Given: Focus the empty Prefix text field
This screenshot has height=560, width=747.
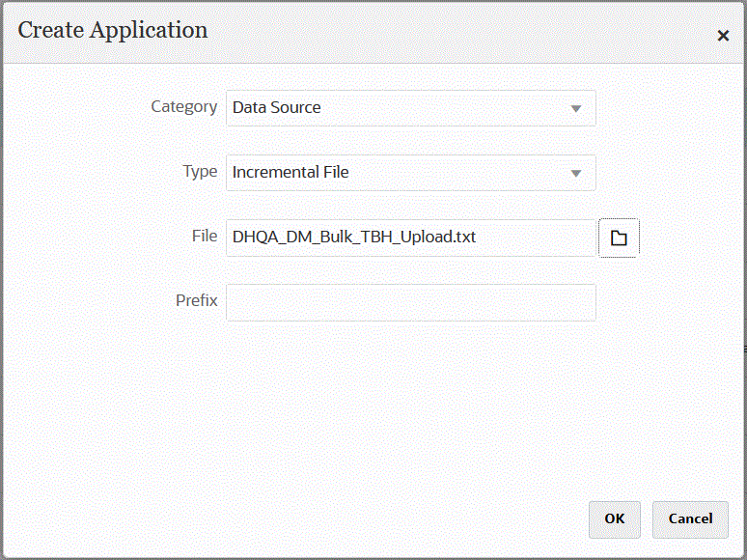Looking at the screenshot, I should click(x=410, y=302).
